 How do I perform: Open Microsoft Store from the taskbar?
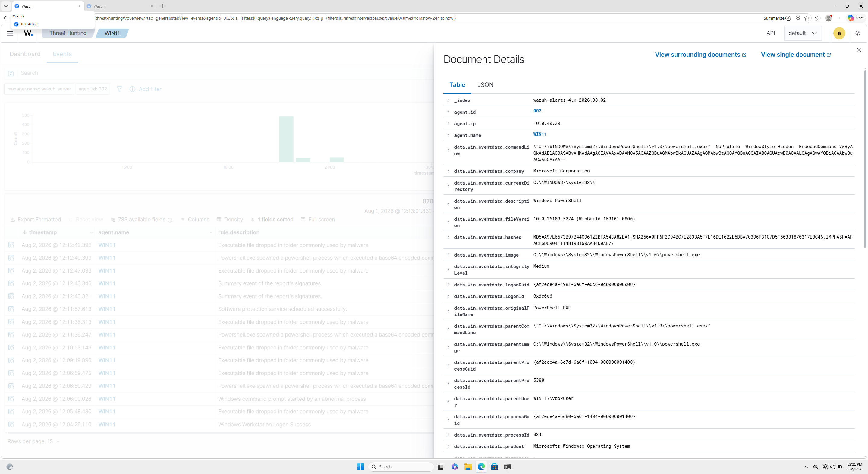point(494,466)
